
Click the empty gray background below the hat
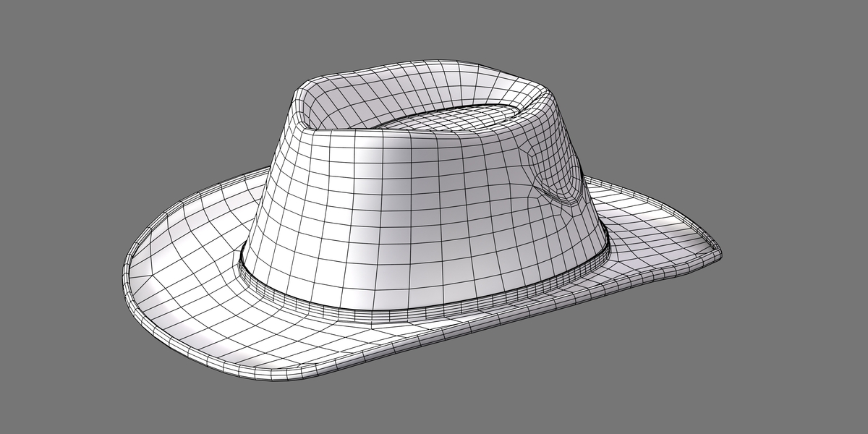506,405
